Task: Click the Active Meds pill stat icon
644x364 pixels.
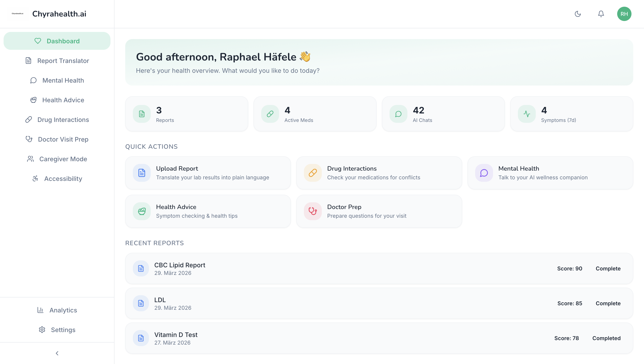Action: click(x=270, y=114)
